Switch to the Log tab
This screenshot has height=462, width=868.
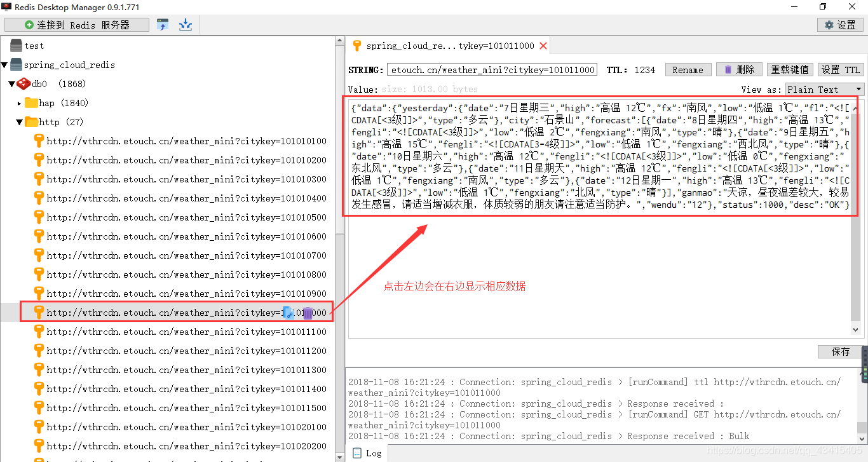pos(367,453)
